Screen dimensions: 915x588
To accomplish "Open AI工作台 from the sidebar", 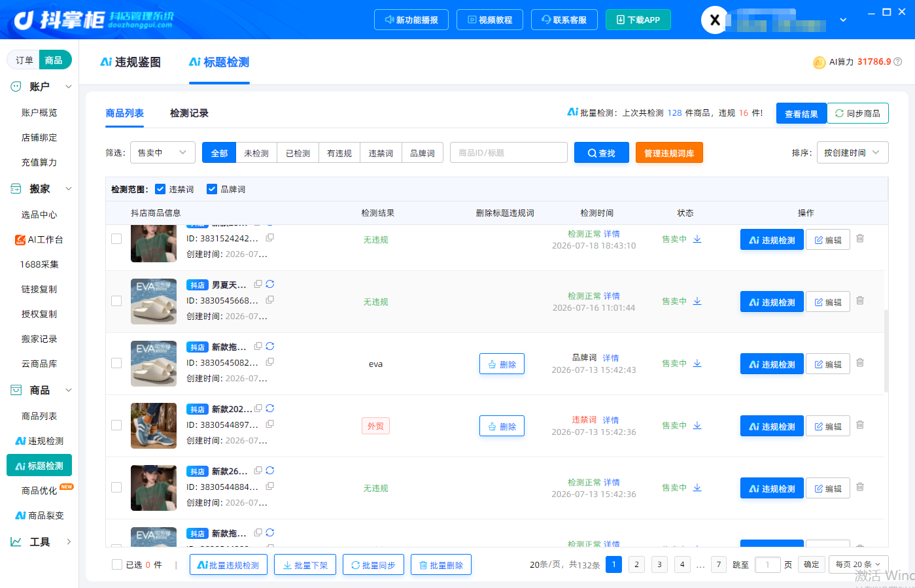I will [x=39, y=239].
